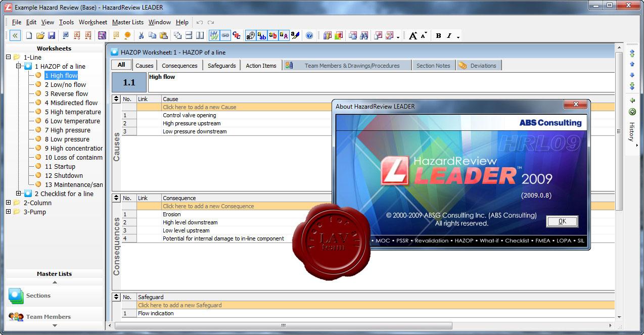
Task: Run spell check with the ABC icon
Action: 237,35
